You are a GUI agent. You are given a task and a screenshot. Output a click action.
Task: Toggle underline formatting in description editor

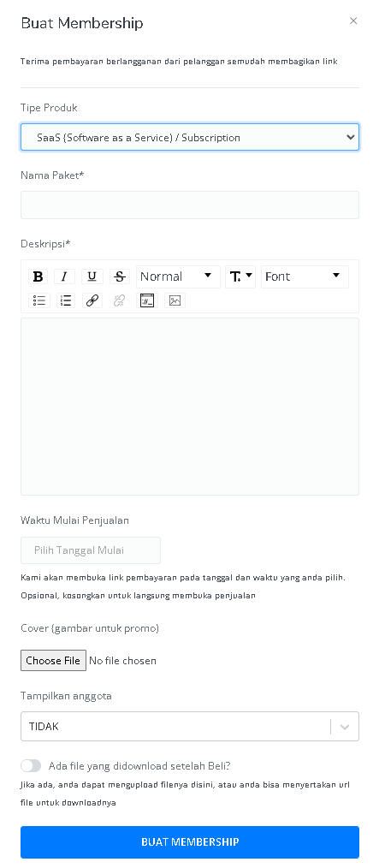click(x=92, y=276)
